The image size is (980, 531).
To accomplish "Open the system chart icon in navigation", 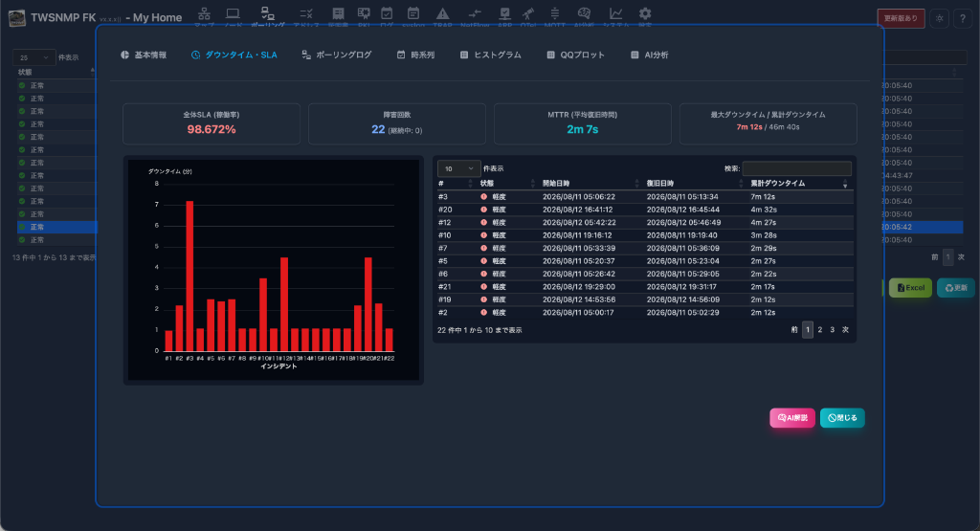I will (x=615, y=13).
